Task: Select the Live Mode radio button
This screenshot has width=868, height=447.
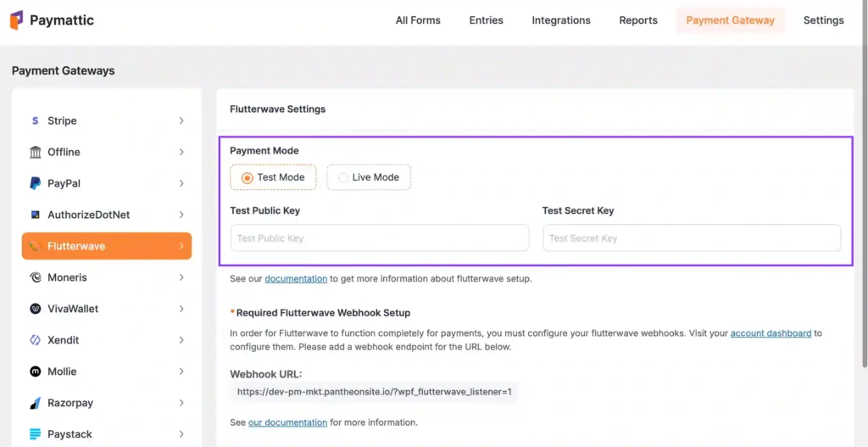Action: point(343,178)
